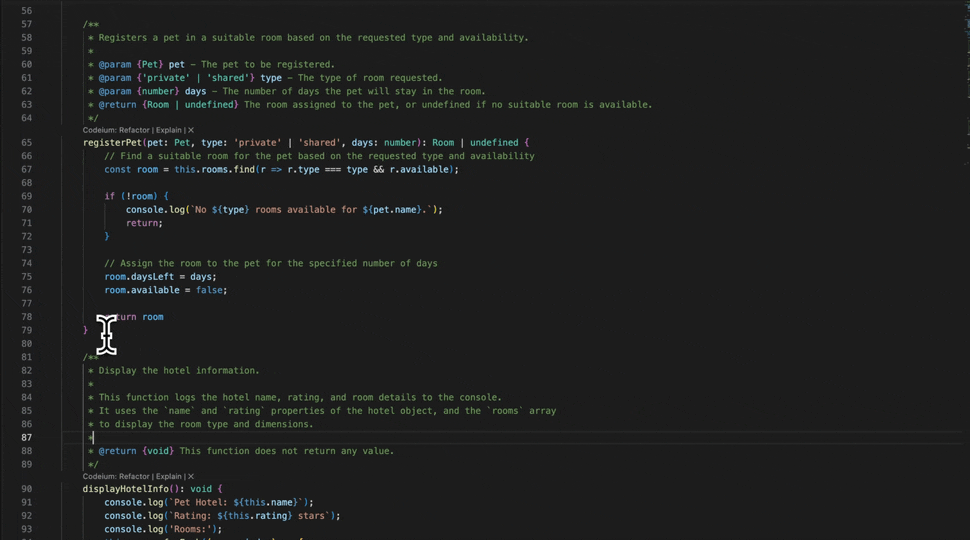Click the comment 'Find a suitable room for the pet'
The width and height of the screenshot is (970, 540).
click(x=319, y=156)
